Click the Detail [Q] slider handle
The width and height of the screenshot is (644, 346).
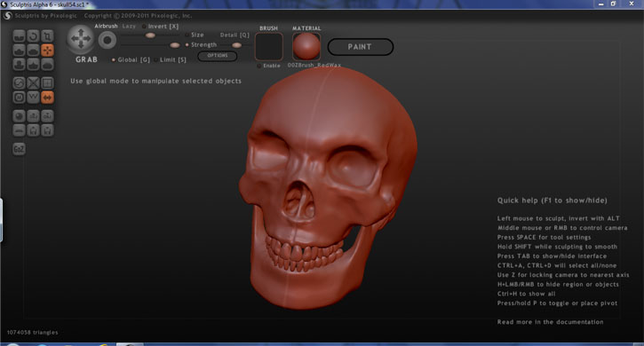coord(236,45)
